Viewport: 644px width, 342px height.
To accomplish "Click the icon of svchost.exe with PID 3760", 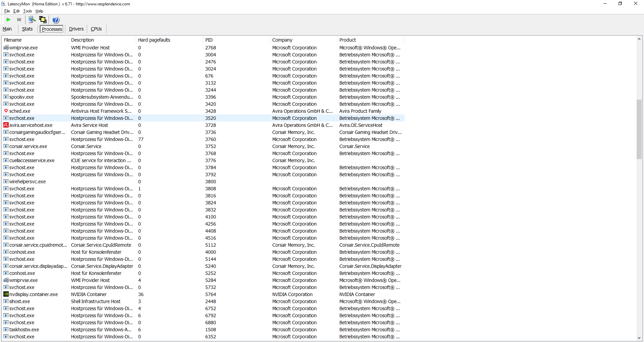I will pos(6,139).
